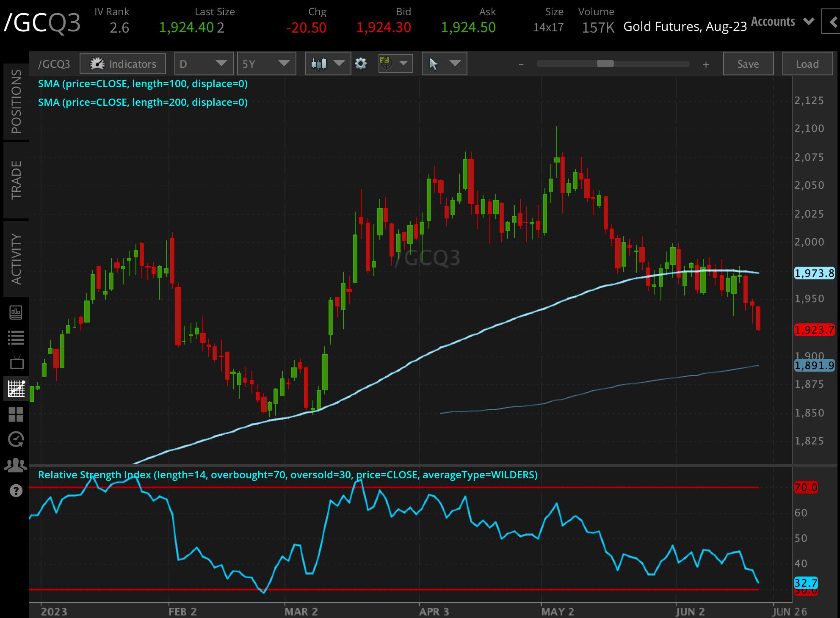Switch to the TRADE tab
This screenshot has width=840, height=618.
point(16,178)
